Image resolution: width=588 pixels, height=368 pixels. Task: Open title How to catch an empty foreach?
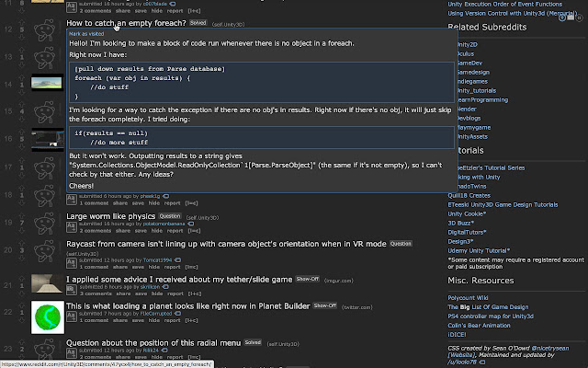click(x=126, y=23)
